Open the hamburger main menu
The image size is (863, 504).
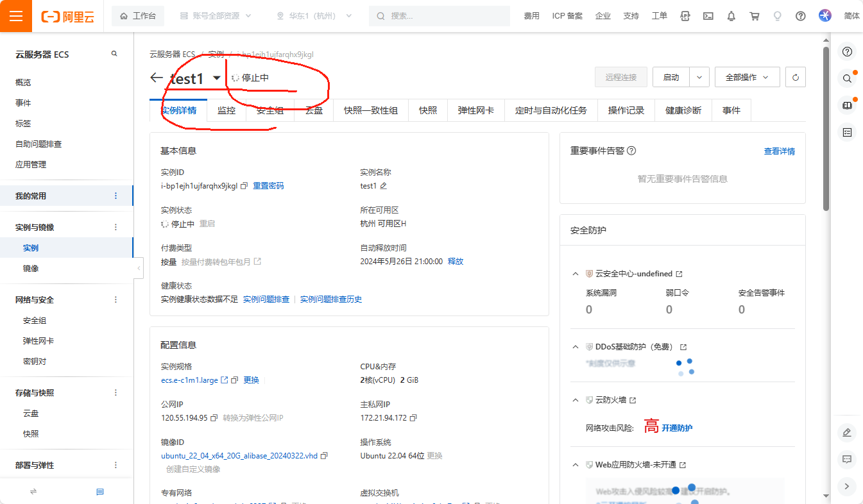click(x=16, y=16)
